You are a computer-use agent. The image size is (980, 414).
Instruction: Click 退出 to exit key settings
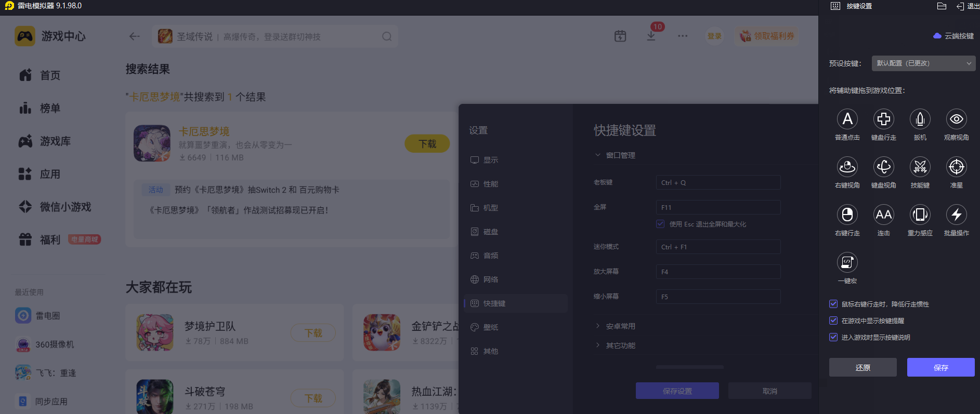pos(968,6)
